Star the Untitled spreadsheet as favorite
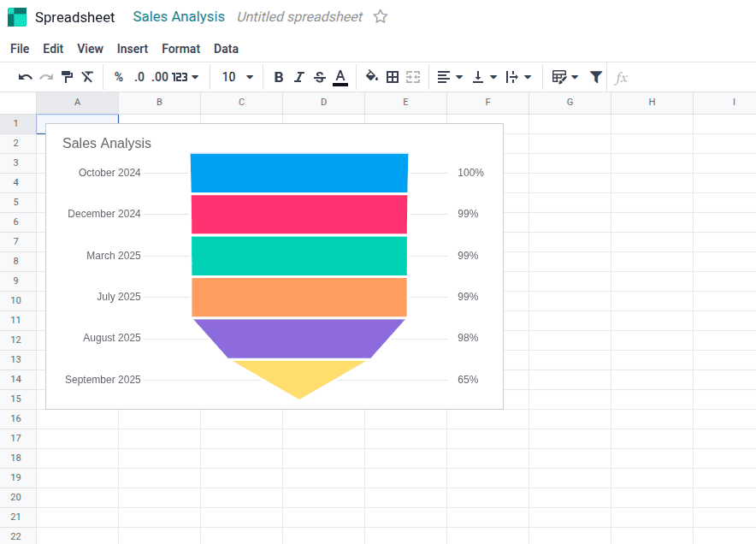This screenshot has width=756, height=544. pyautogui.click(x=380, y=16)
